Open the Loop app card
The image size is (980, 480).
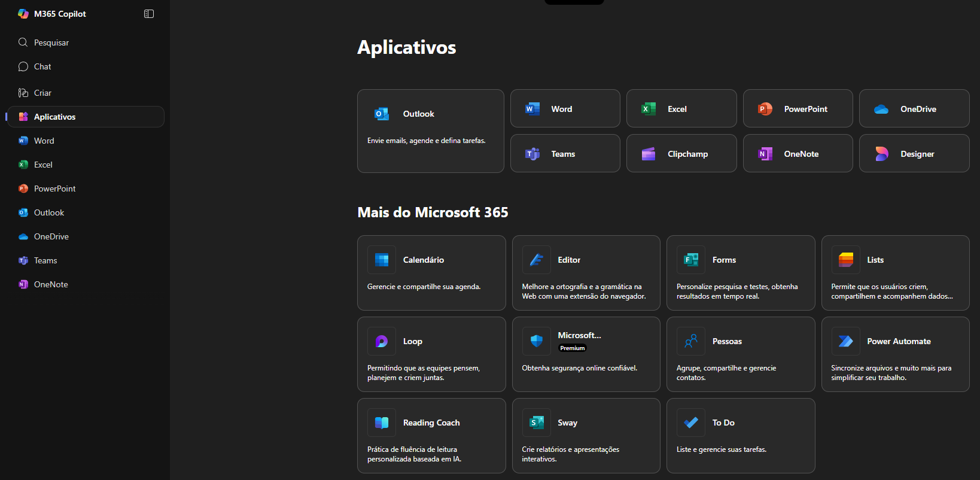click(431, 354)
